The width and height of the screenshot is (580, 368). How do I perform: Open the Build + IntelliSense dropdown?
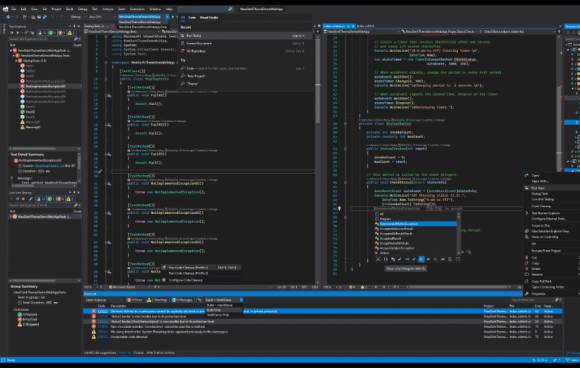(223, 300)
